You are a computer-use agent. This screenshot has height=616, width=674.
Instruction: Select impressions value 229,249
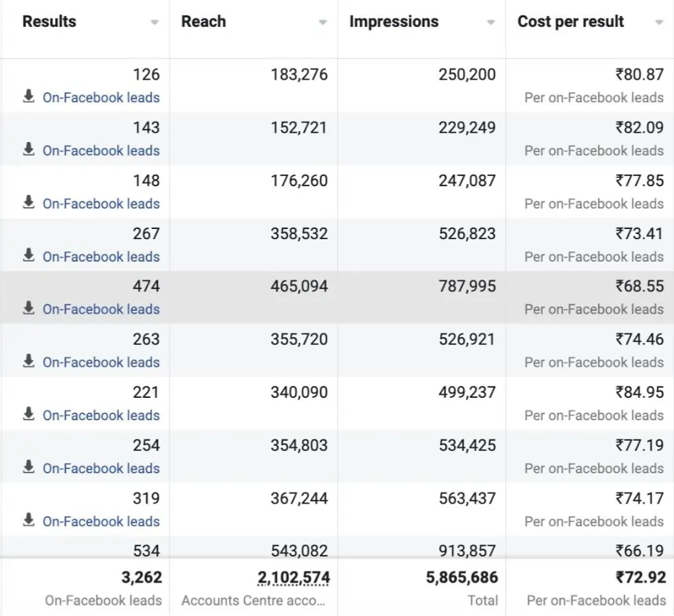tap(467, 128)
